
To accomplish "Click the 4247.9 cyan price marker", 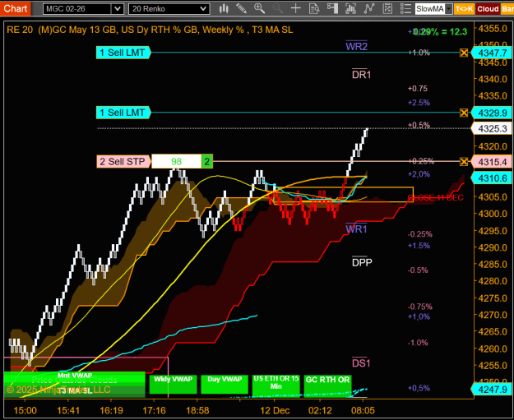I will tap(492, 390).
